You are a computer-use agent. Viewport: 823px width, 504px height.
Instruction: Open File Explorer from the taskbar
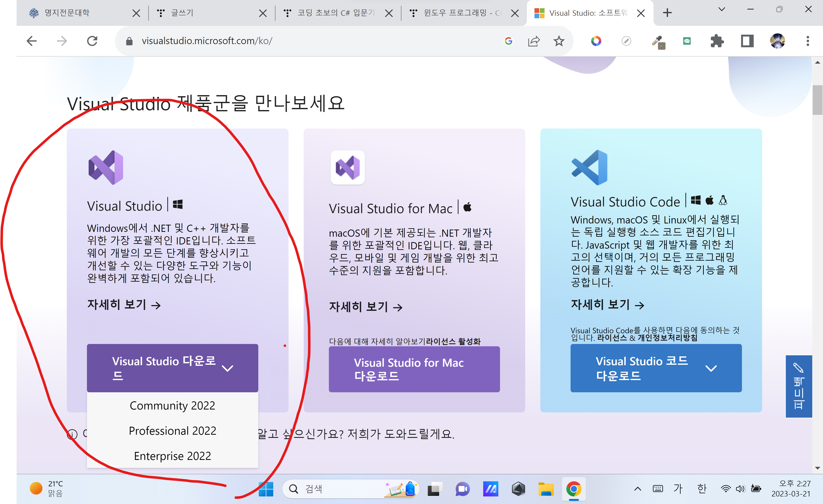click(x=546, y=489)
